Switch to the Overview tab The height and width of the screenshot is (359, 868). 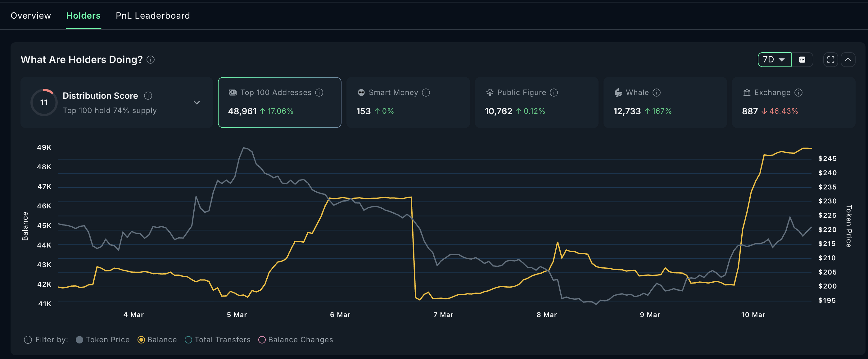point(31,16)
